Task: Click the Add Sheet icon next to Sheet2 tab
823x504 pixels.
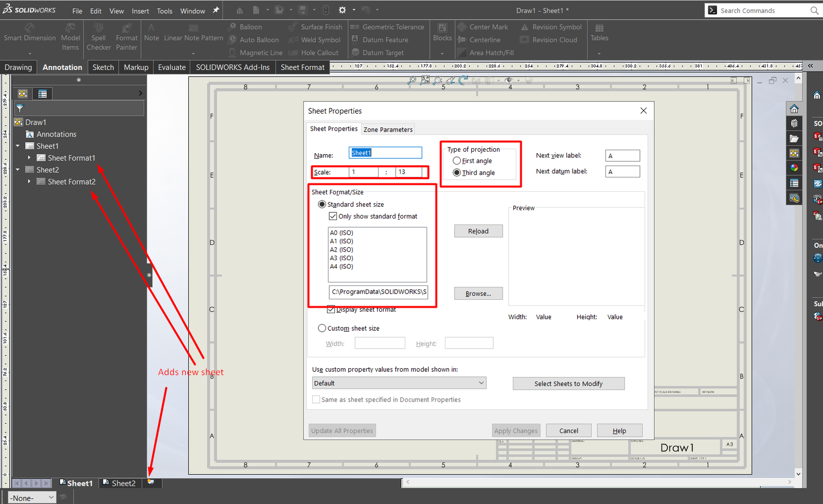Action: (151, 482)
